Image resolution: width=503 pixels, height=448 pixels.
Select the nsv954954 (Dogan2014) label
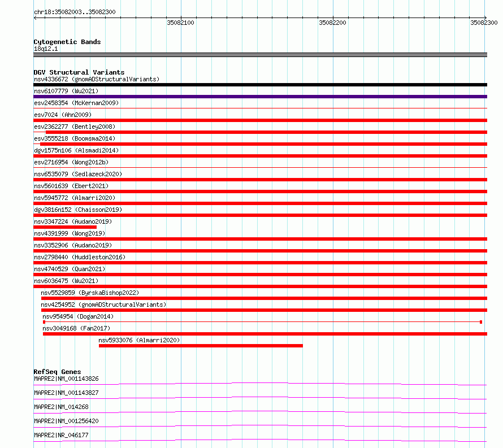click(78, 316)
